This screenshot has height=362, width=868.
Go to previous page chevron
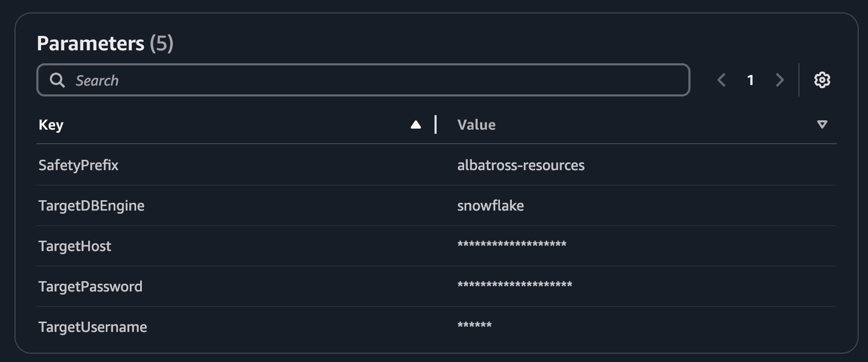[x=721, y=80]
